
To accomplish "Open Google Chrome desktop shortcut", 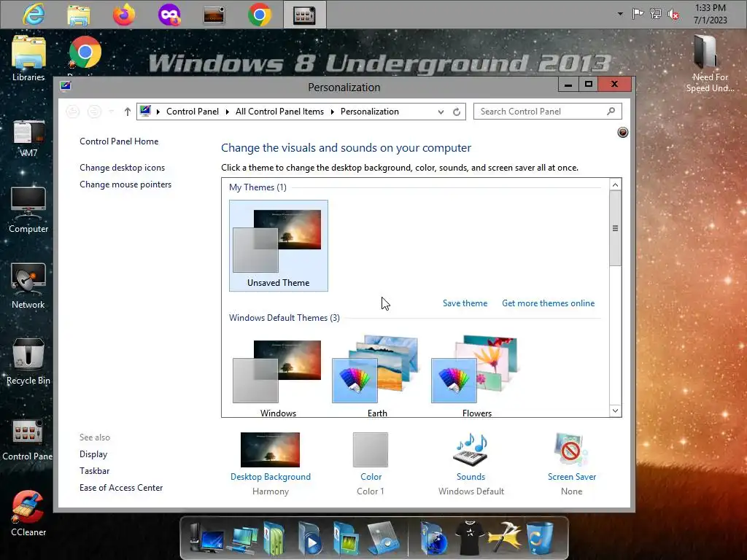I will tap(85, 52).
